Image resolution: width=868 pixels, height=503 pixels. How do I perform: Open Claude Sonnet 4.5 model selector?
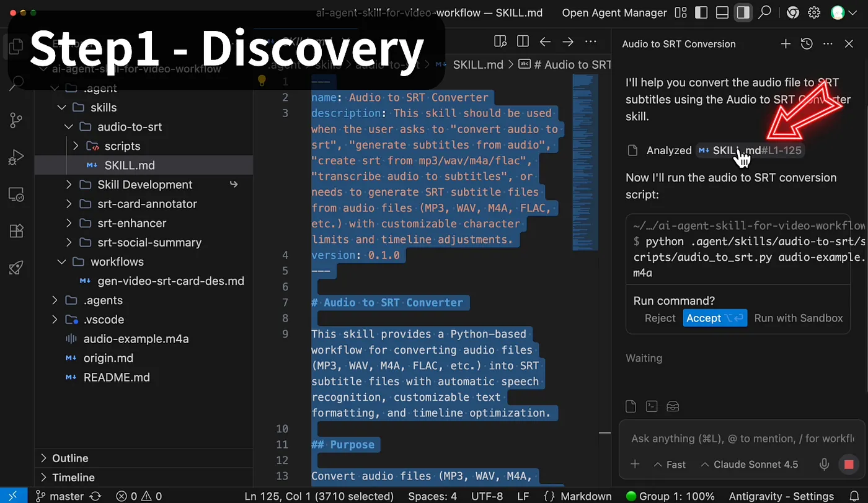coord(749,465)
